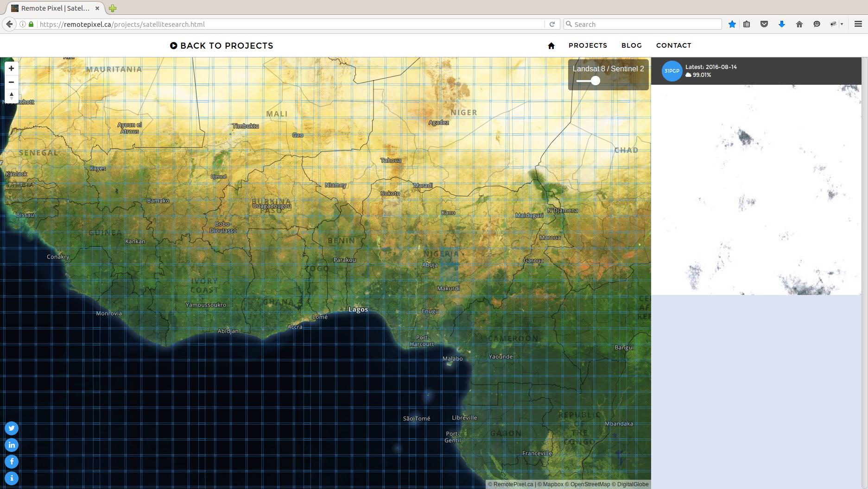Go back to projects
Viewport: 868px width, 489px height.
click(x=222, y=45)
